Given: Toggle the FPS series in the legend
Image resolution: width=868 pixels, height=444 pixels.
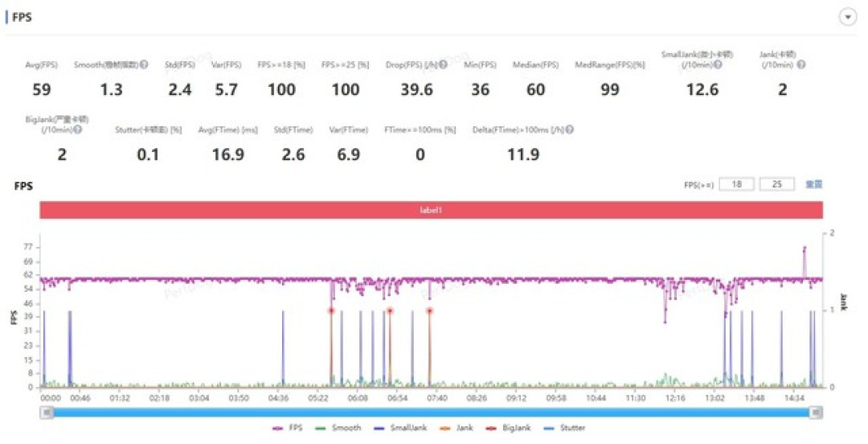Looking at the screenshot, I should [x=288, y=428].
